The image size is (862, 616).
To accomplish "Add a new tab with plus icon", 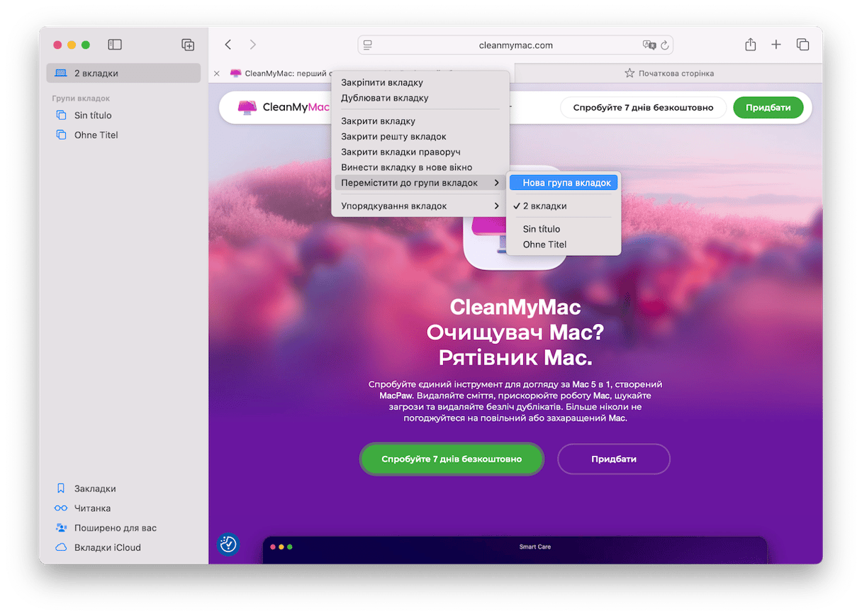I will (776, 45).
